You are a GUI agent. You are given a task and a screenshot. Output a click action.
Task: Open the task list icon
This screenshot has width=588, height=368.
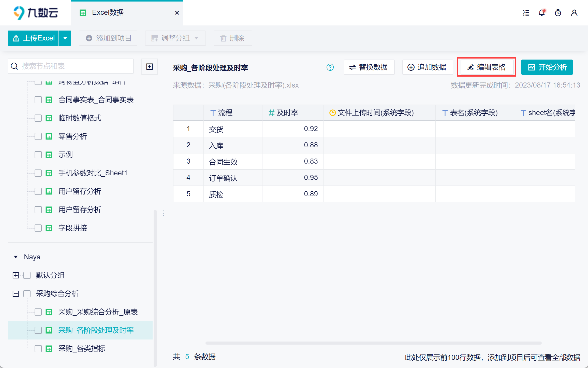[526, 13]
